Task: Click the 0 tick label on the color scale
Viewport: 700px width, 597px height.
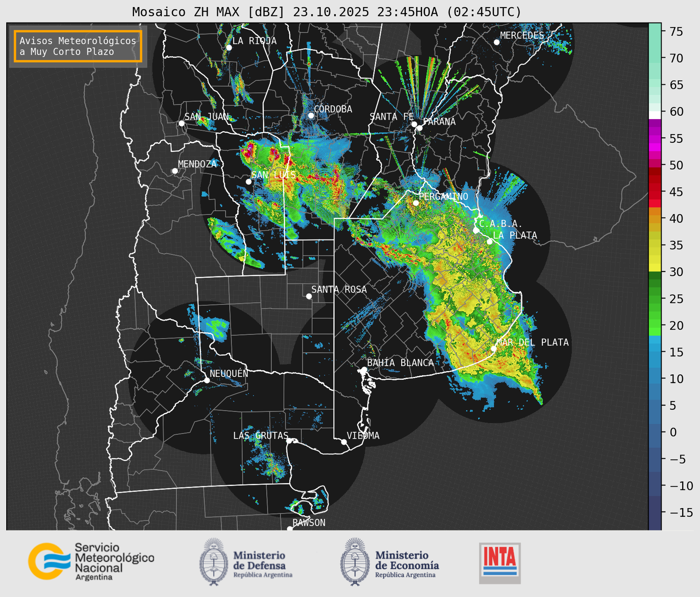Action: (x=673, y=433)
